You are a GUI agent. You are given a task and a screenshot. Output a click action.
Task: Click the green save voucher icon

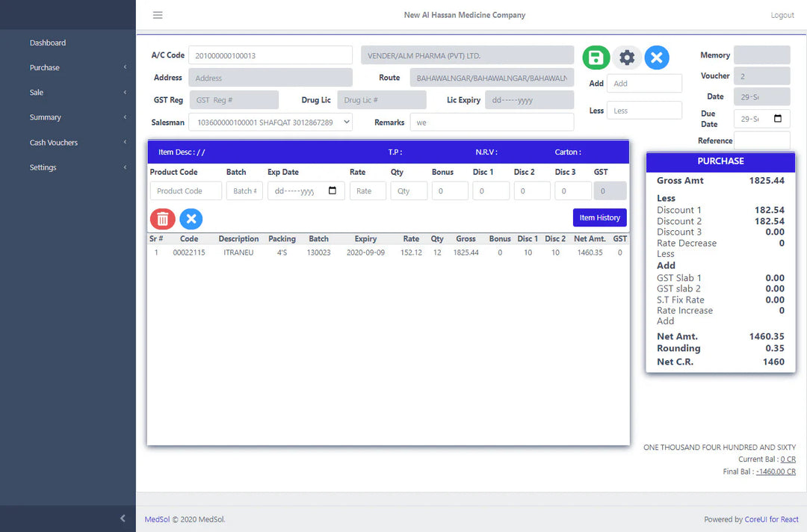tap(596, 58)
